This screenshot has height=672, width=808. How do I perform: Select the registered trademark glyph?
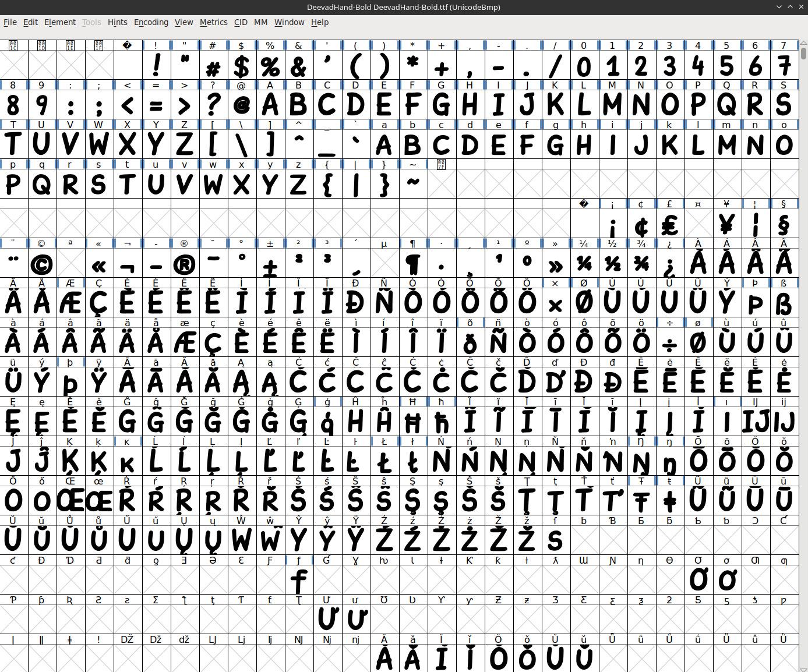(184, 264)
